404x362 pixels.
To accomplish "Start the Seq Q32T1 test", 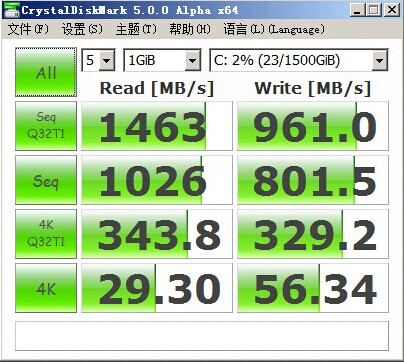I will pyautogui.click(x=46, y=126).
